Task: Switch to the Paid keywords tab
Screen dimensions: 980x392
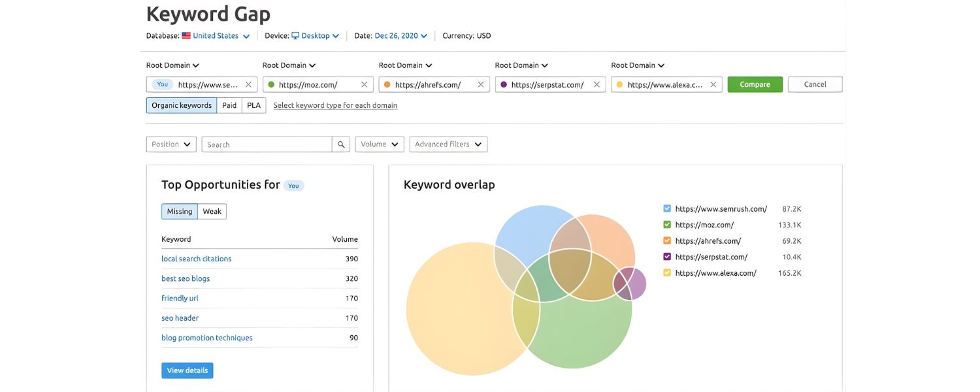Action: pos(229,105)
